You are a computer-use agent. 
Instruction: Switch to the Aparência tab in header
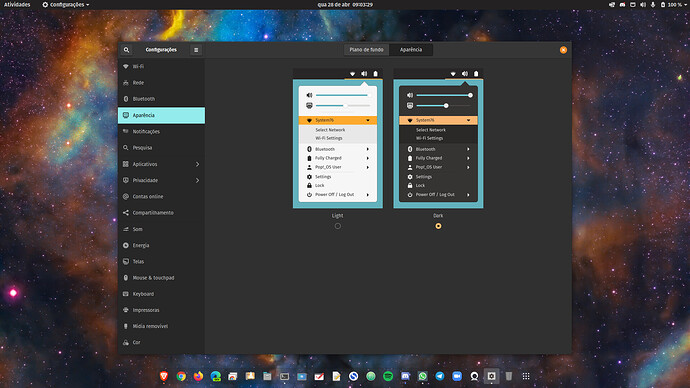(x=411, y=50)
